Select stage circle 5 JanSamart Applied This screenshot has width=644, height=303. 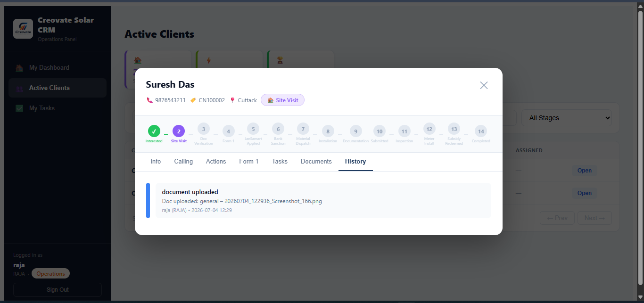(253, 129)
